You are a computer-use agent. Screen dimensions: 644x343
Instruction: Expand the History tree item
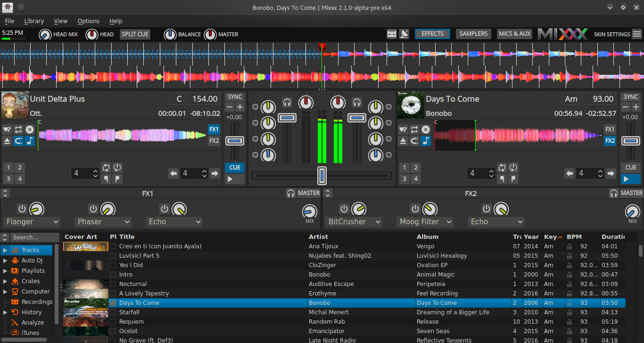(x=5, y=312)
